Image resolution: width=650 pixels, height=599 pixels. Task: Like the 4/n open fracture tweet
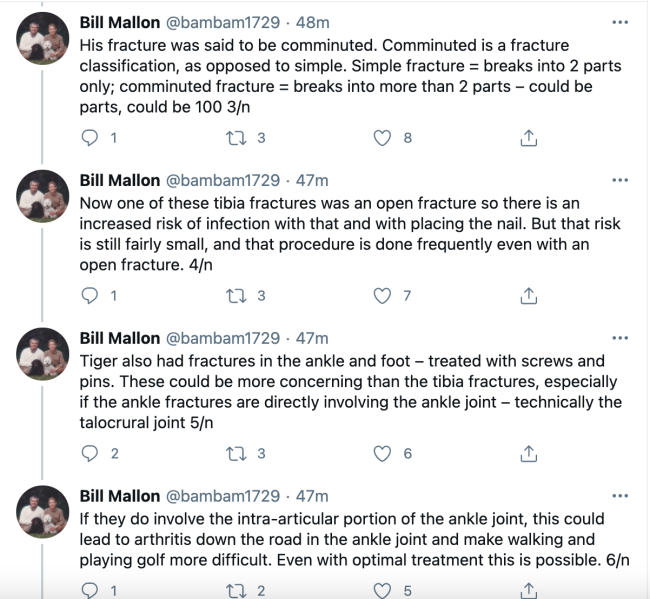coord(381,295)
